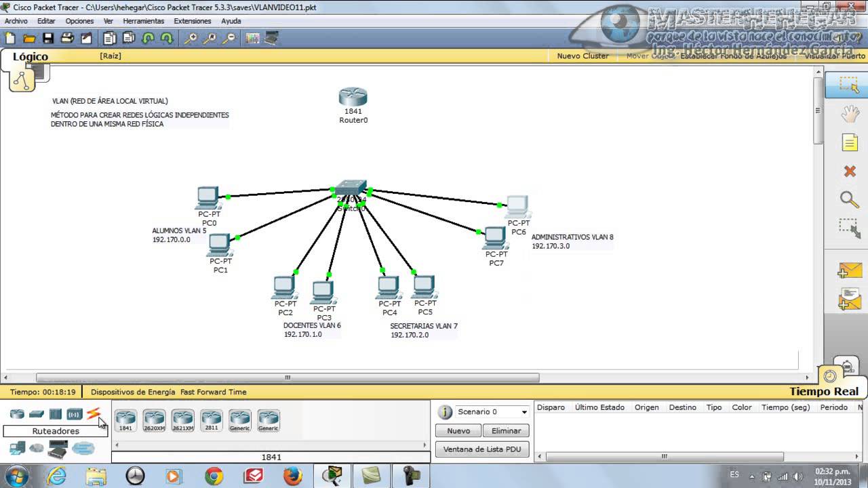Open Firefox from the taskbar
Screen dimensions: 868x488
pos(292,476)
